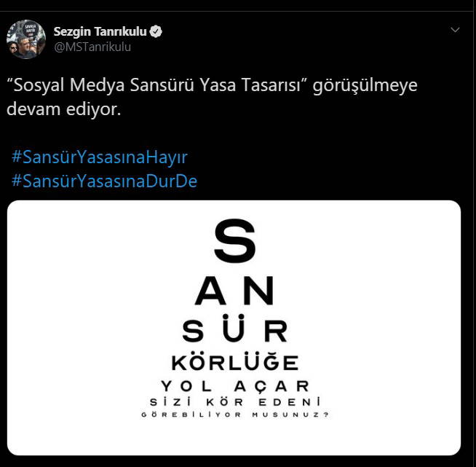The image size is (476, 467).
Task: Open the attached eye chart image
Action: coord(234,328)
